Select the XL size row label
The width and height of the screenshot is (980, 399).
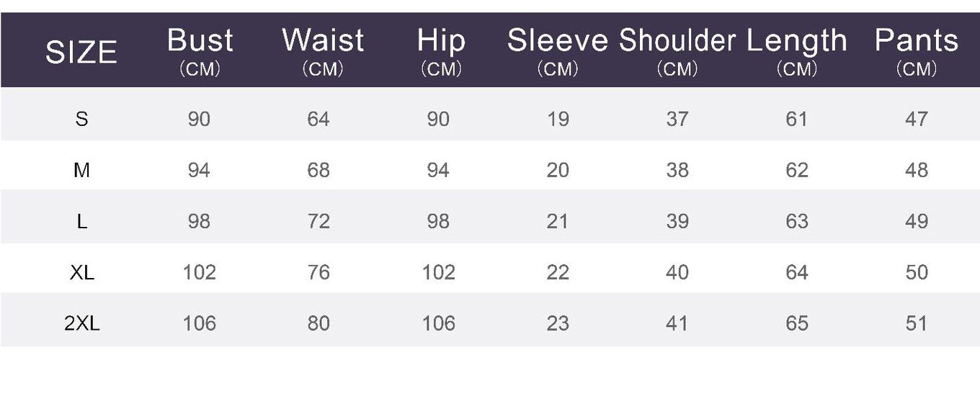tap(81, 272)
